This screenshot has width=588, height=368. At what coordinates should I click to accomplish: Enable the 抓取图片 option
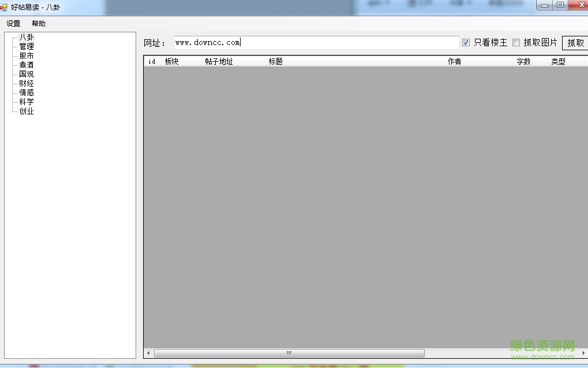click(x=515, y=42)
